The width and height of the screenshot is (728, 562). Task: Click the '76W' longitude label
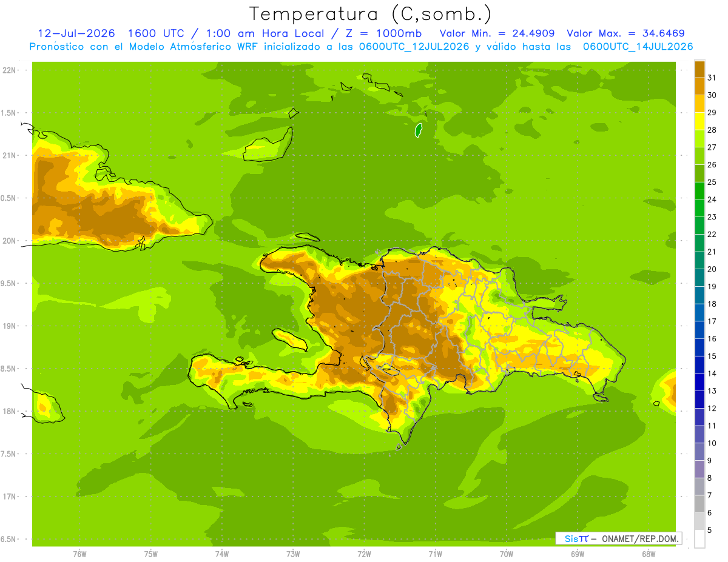pos(79,554)
